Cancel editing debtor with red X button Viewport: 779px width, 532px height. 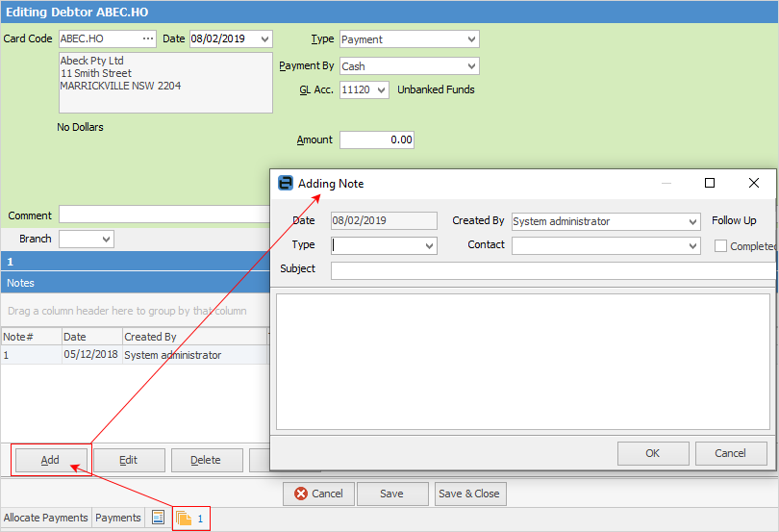(318, 494)
